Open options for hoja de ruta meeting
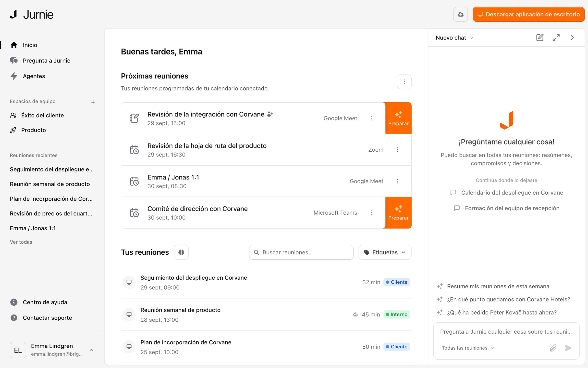Screen dimensions: 588x368 (397, 150)
